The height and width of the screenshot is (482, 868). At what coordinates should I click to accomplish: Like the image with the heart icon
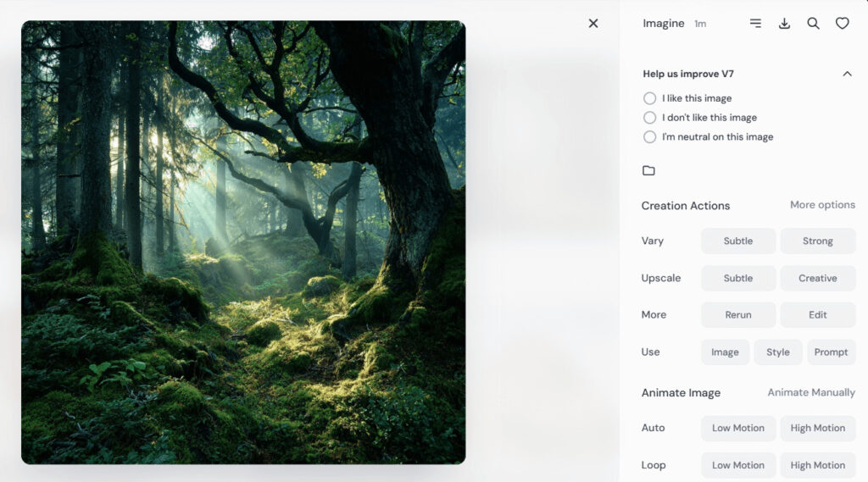842,23
